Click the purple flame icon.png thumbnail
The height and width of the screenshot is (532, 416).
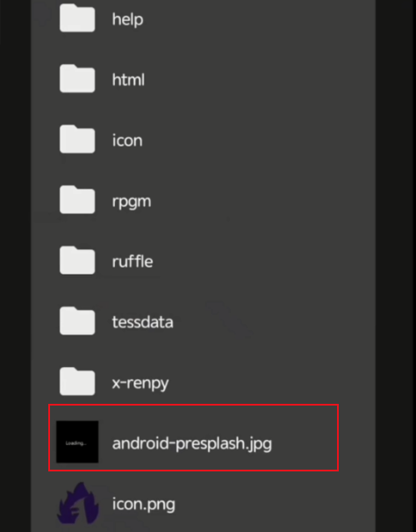coord(78,504)
